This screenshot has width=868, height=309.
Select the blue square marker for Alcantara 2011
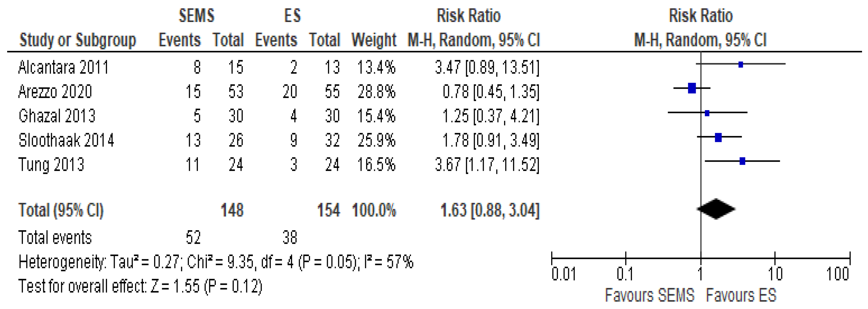(740, 64)
